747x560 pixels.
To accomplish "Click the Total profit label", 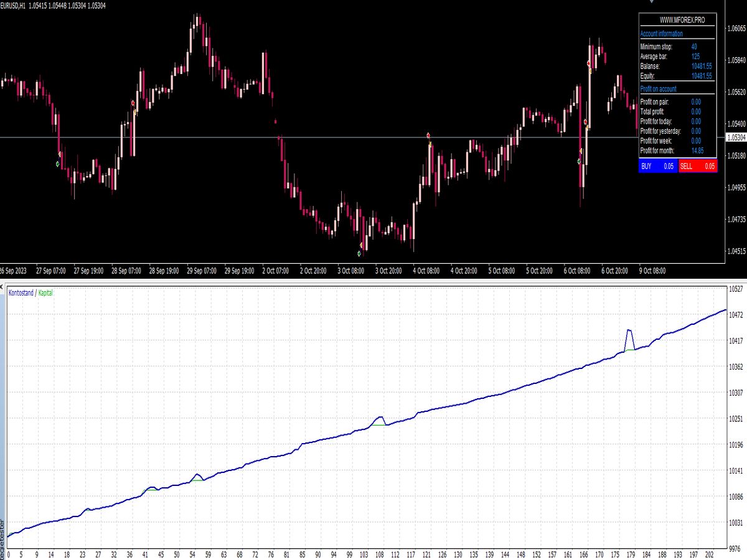I will click(x=652, y=111).
